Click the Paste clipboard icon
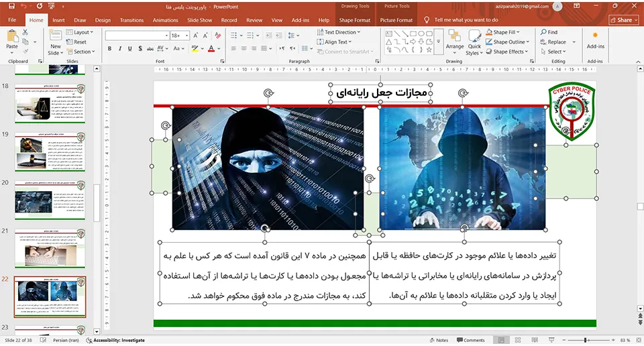Screen dimensions: 644x346 (x=12, y=36)
